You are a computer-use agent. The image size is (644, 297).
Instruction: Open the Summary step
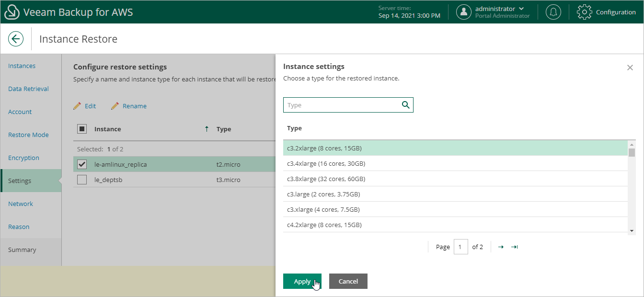click(x=23, y=250)
